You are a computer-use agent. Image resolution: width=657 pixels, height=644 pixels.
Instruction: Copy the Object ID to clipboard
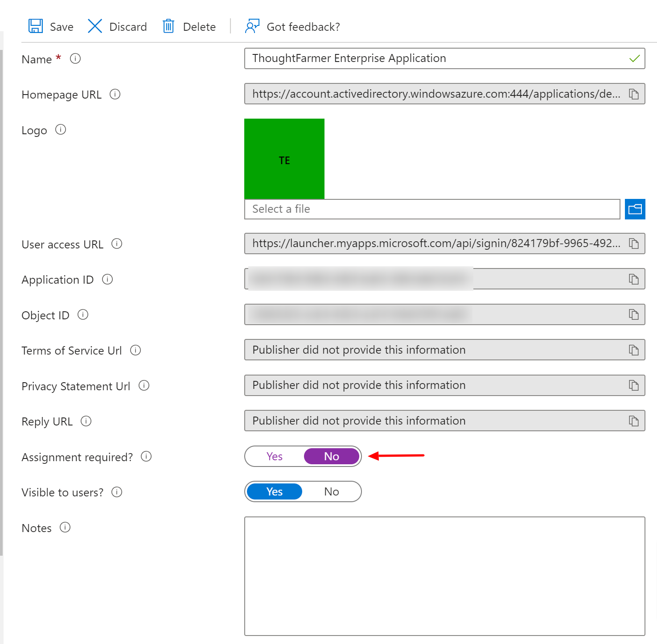click(x=634, y=314)
